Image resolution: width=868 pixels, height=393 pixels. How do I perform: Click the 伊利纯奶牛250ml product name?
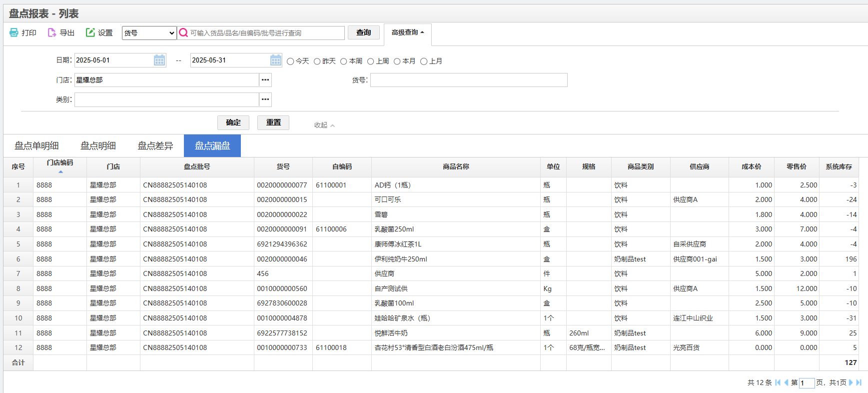tap(401, 259)
